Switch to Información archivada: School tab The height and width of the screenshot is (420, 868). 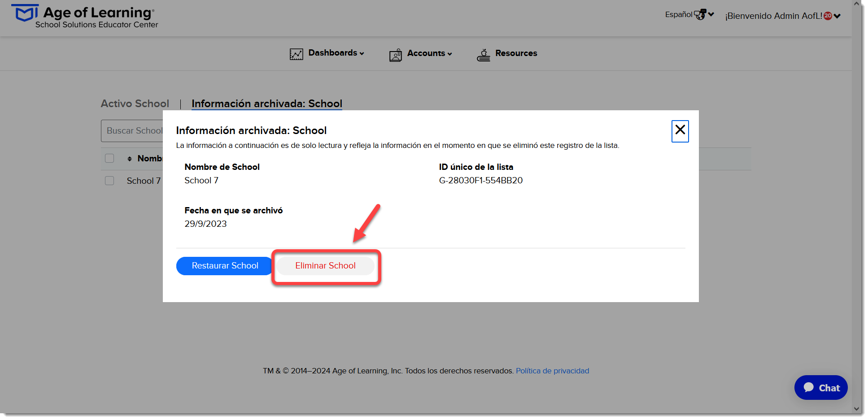click(267, 104)
